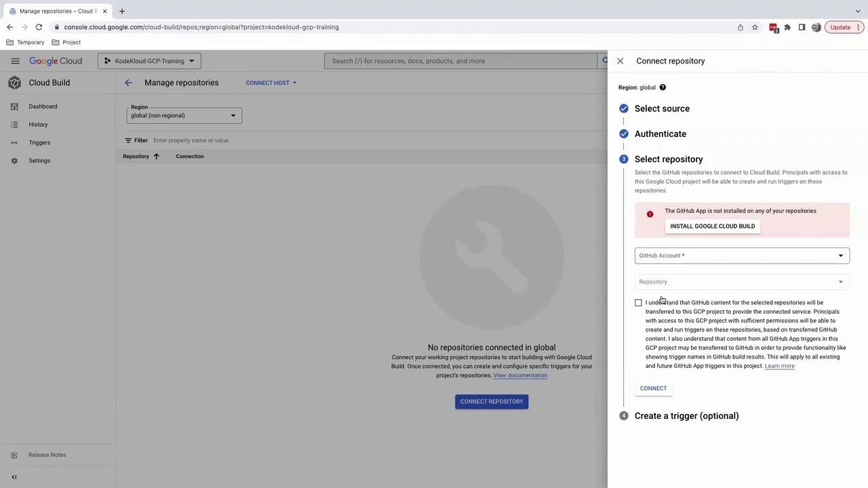Image resolution: width=868 pixels, height=488 pixels.
Task: Open the browser tab search chevron
Action: (x=858, y=11)
